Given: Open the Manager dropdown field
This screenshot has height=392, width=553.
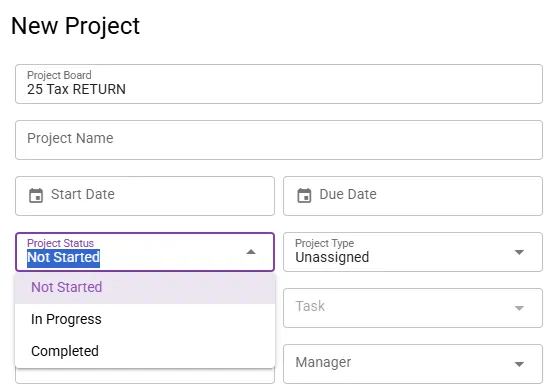Looking at the screenshot, I should click(x=413, y=364).
